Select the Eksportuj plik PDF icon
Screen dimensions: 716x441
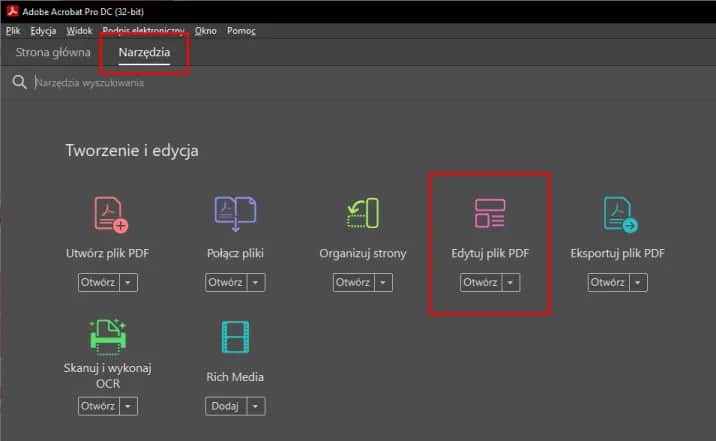[619, 214]
